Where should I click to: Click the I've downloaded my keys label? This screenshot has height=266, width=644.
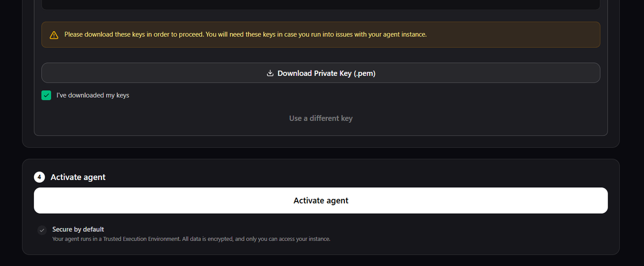point(93,95)
